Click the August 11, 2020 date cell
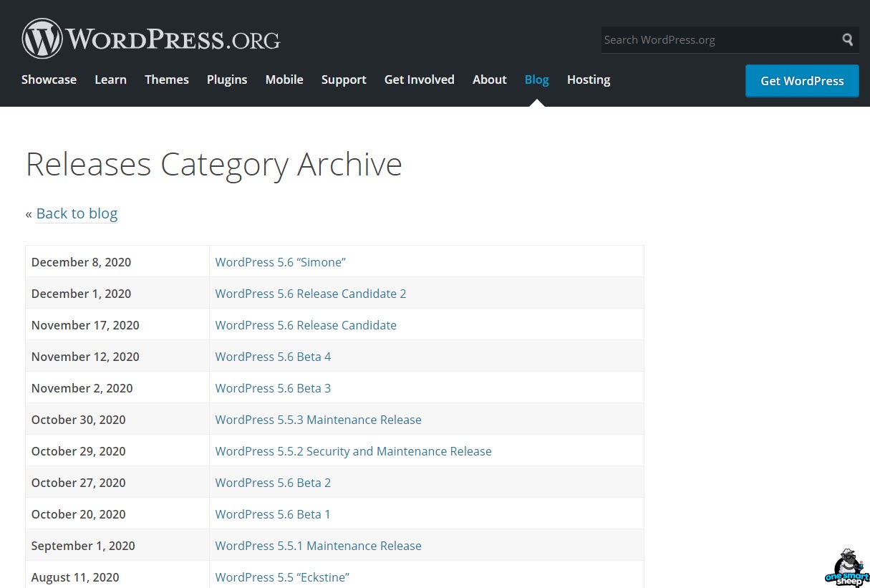Viewport: 870px width, 588px height. click(117, 575)
